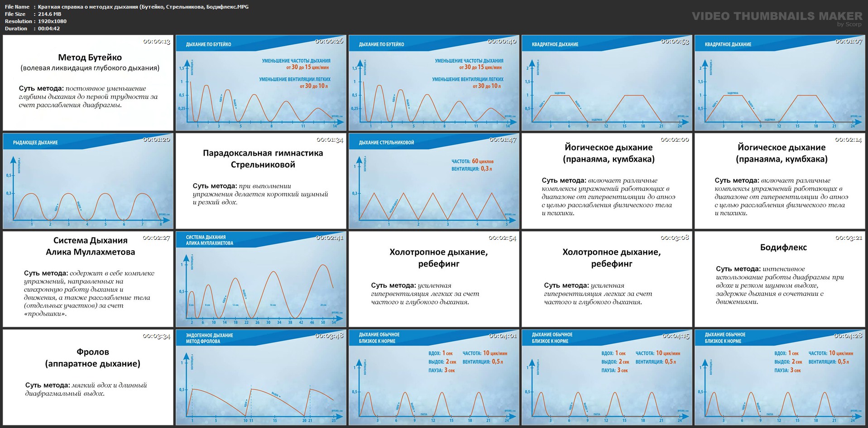The image size is (868, 428).
Task: Open the Система Дыхания Алика Муллахметова text slide
Action: [x=88, y=279]
